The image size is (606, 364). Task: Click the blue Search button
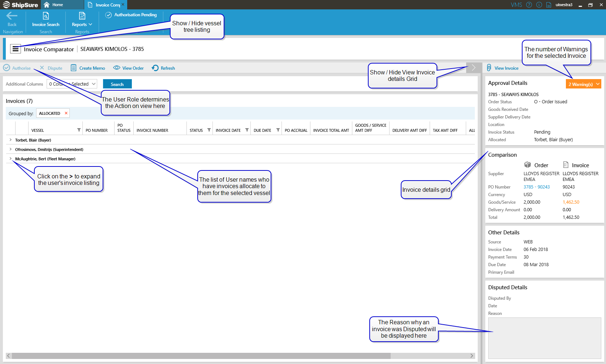(117, 84)
